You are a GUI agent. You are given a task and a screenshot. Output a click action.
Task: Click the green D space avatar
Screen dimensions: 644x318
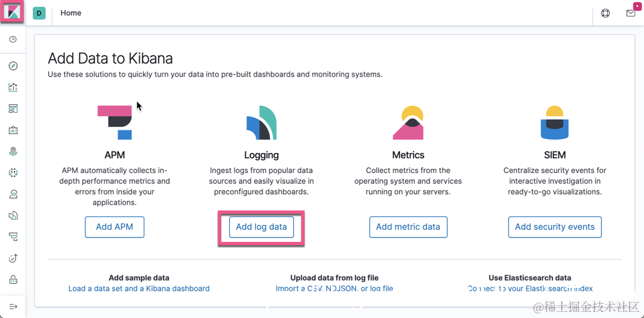(x=39, y=13)
